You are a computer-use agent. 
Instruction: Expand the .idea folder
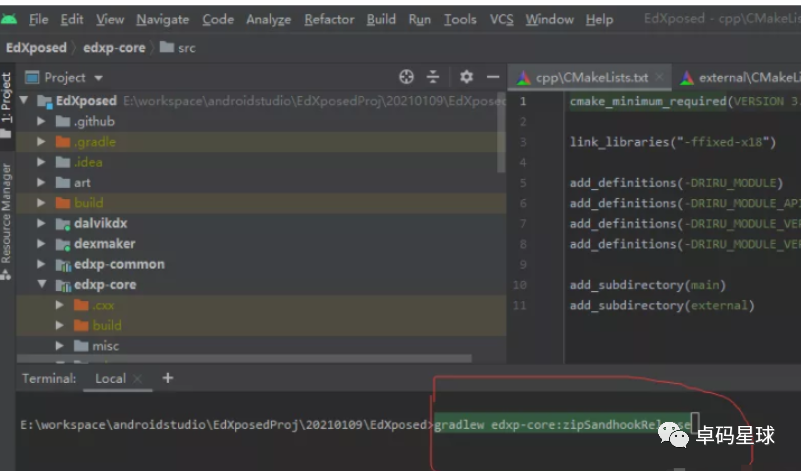(41, 162)
